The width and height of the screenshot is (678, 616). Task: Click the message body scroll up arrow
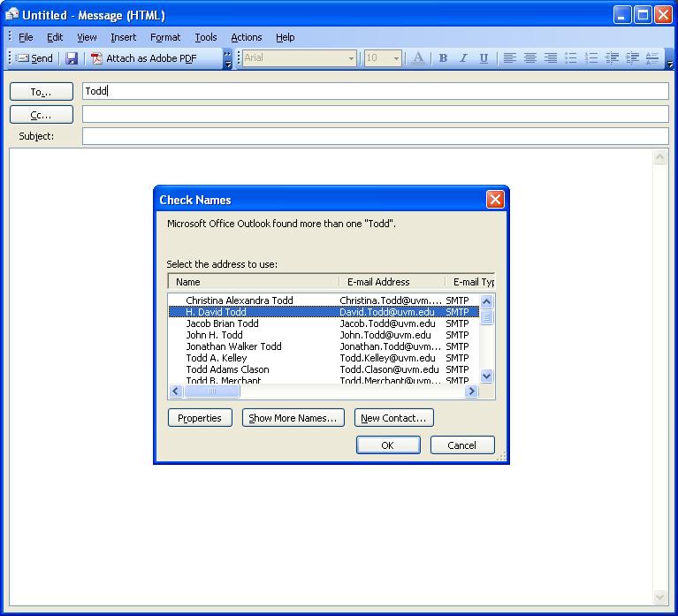659,157
